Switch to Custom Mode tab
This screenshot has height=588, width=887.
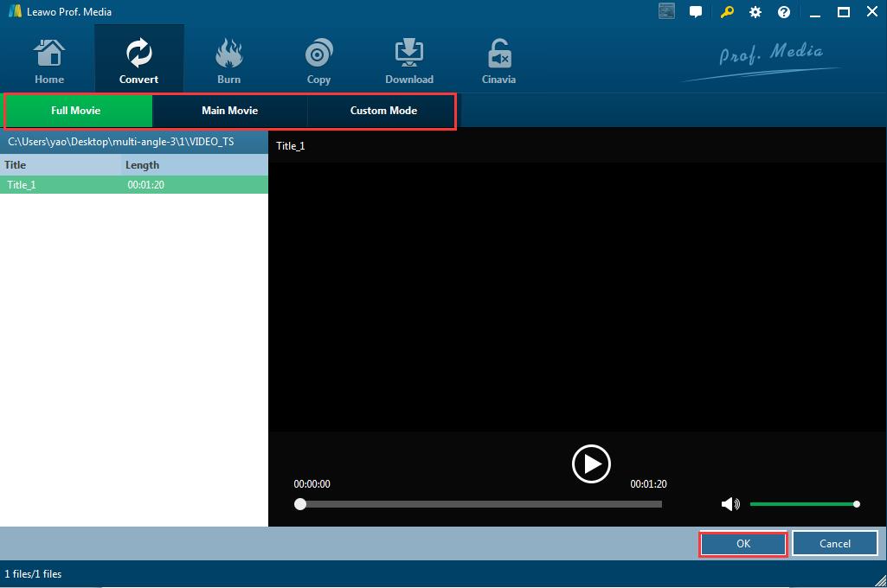pyautogui.click(x=383, y=111)
